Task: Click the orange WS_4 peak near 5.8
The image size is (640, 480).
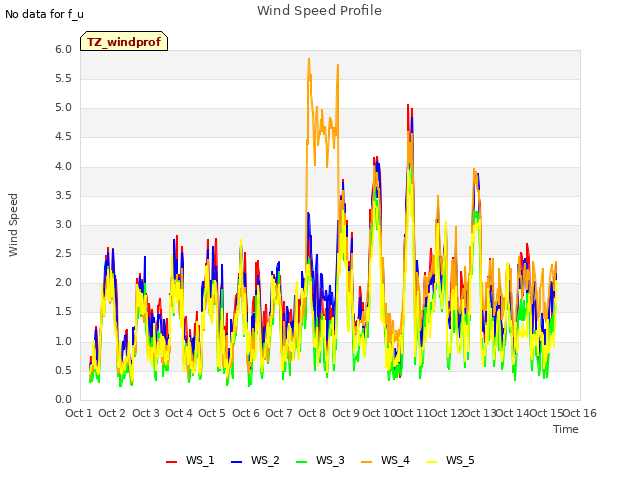Action: [309, 60]
